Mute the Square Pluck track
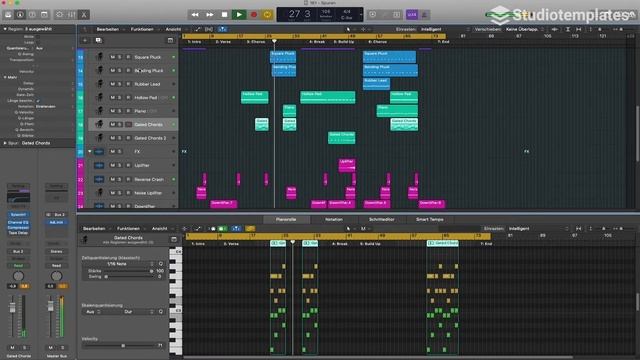The height and width of the screenshot is (360, 640). click(x=112, y=57)
